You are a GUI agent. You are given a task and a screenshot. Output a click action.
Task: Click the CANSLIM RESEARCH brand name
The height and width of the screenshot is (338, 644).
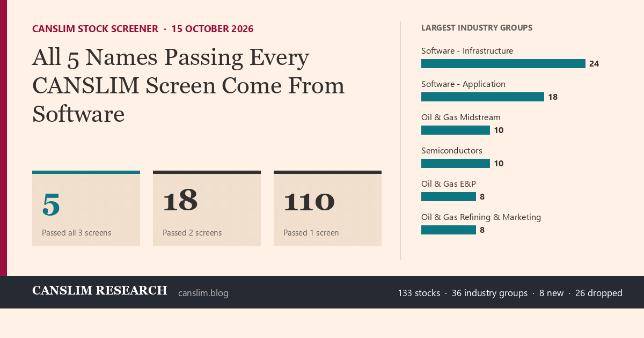click(100, 291)
